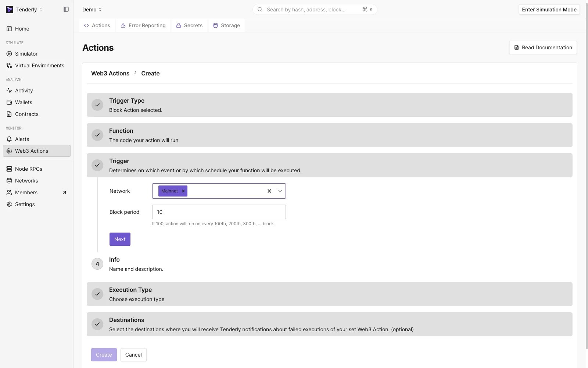Click the Cancel button
The width and height of the screenshot is (588, 368).
133,355
